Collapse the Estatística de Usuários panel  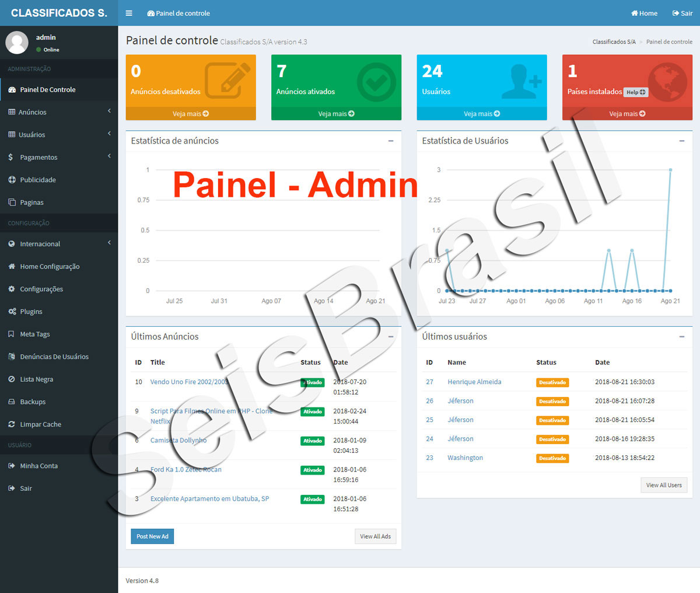pyautogui.click(x=682, y=141)
